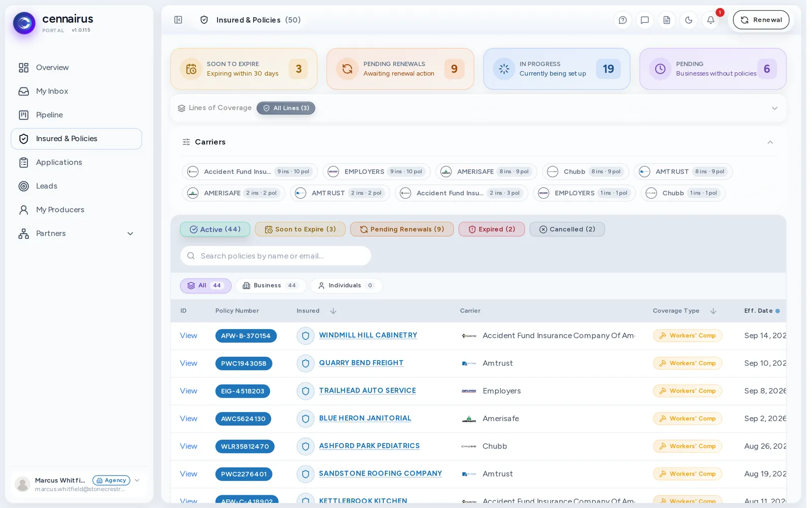Image resolution: width=812 pixels, height=508 pixels.
Task: Open Applications in sidebar
Action: [x=76, y=163]
